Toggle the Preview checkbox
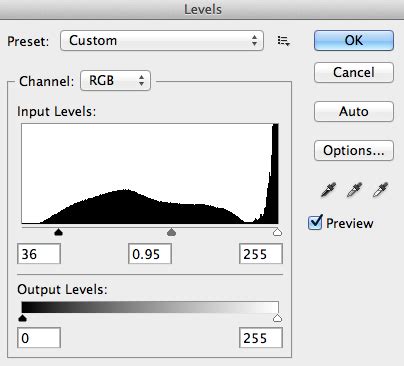The image size is (404, 366). click(315, 223)
